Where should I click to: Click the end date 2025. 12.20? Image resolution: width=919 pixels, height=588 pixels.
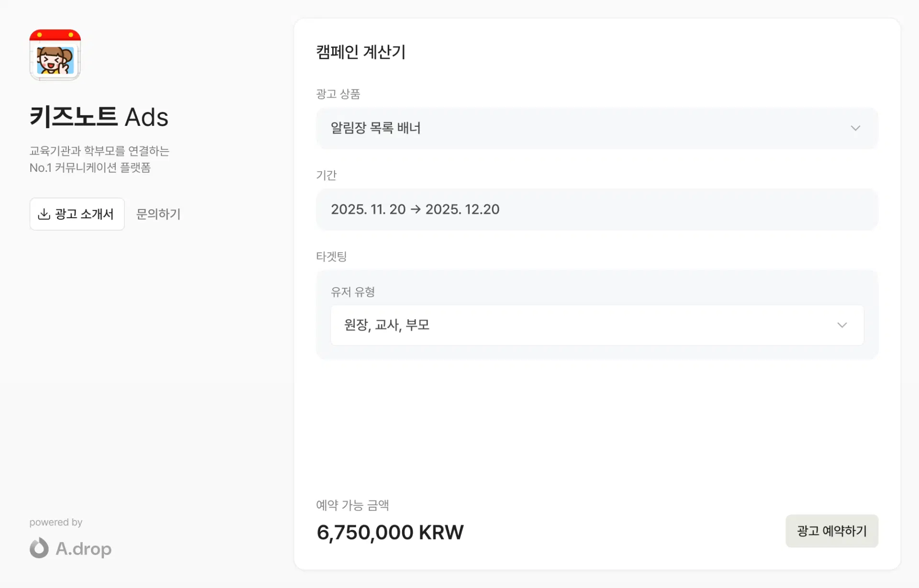point(462,210)
